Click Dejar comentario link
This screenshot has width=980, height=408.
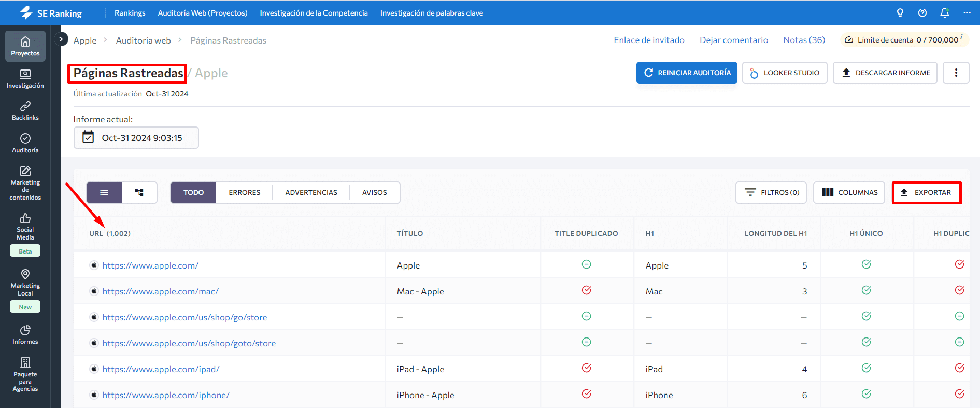click(x=734, y=40)
